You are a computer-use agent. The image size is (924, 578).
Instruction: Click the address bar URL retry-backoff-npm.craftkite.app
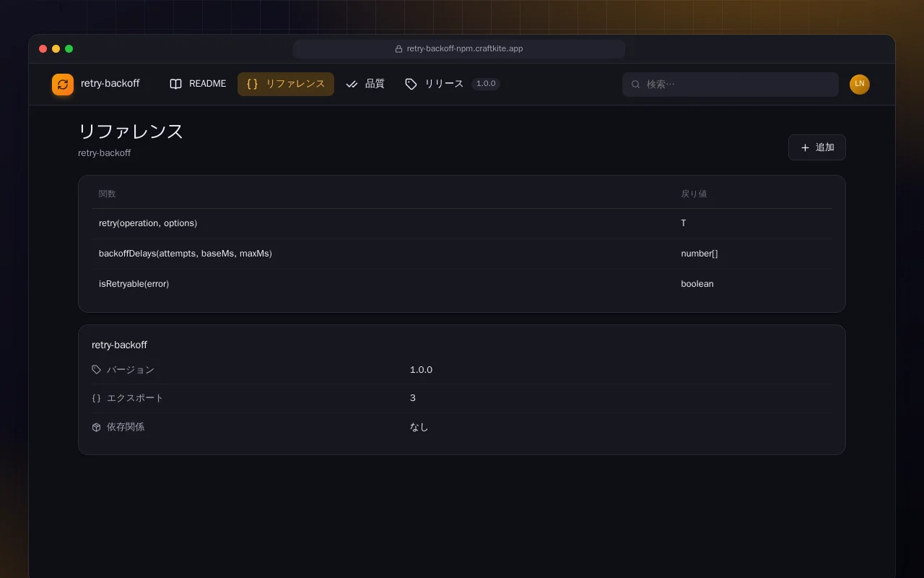[x=465, y=49]
